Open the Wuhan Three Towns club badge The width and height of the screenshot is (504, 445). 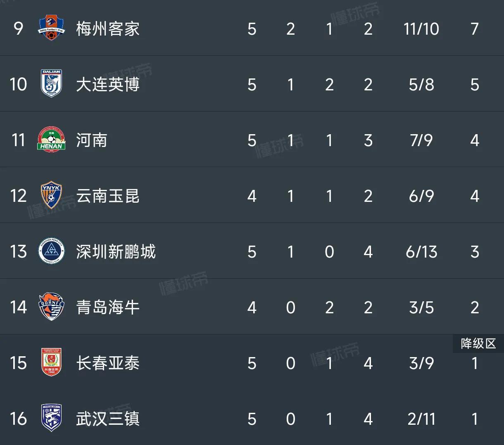pyautogui.click(x=52, y=419)
